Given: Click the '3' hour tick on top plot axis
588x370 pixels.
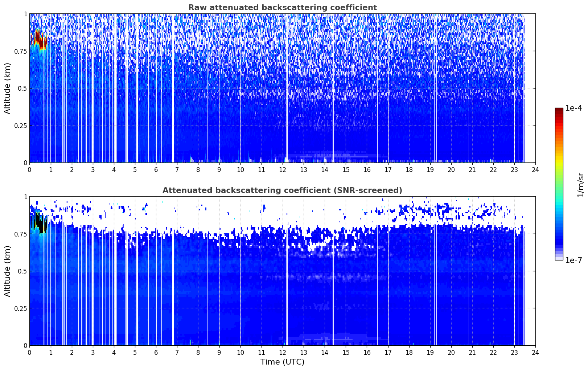Looking at the screenshot, I should (x=93, y=169).
